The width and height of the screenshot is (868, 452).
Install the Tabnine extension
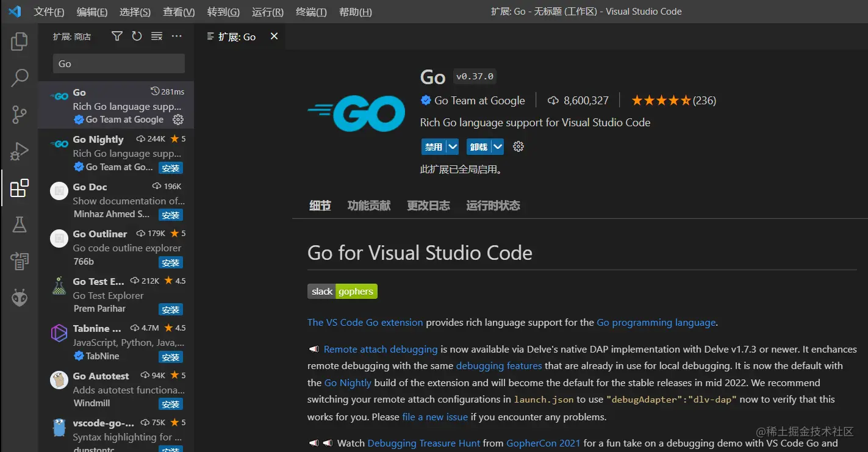coord(171,357)
